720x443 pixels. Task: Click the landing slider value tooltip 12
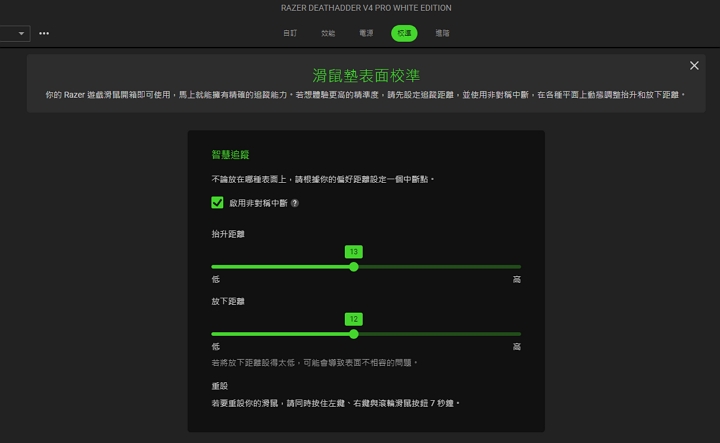coord(354,319)
